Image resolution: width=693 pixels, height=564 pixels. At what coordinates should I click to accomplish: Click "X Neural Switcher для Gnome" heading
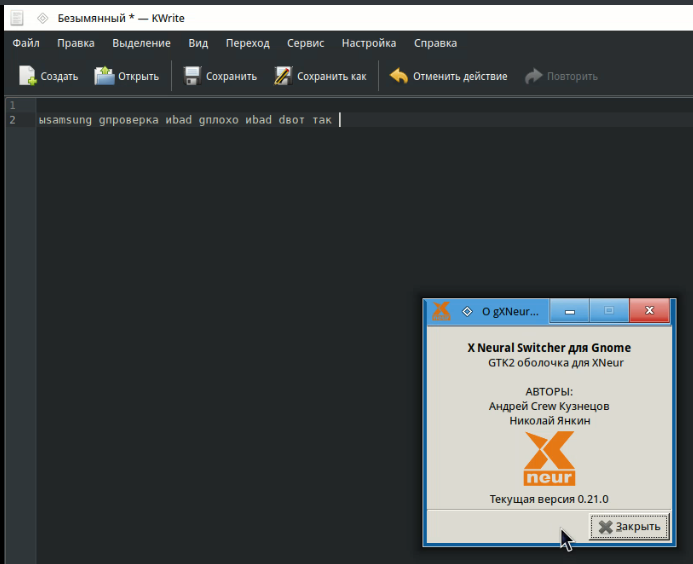tap(549, 348)
